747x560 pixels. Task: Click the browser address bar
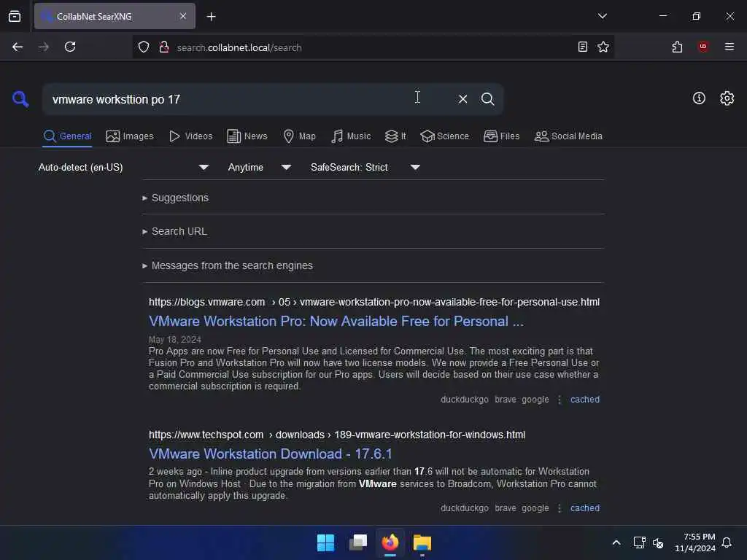click(371, 47)
